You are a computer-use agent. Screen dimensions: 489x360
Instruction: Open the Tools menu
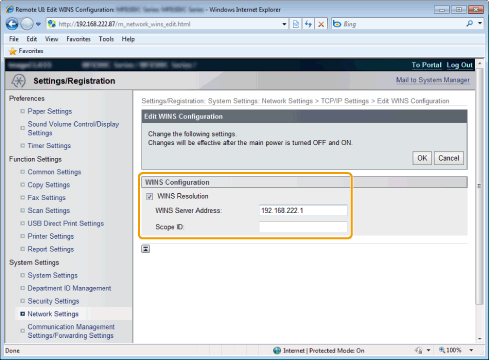click(106, 39)
